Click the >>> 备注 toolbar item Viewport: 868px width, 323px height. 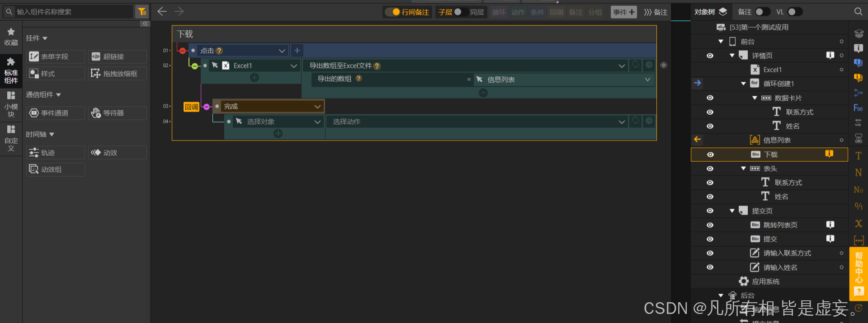click(656, 12)
